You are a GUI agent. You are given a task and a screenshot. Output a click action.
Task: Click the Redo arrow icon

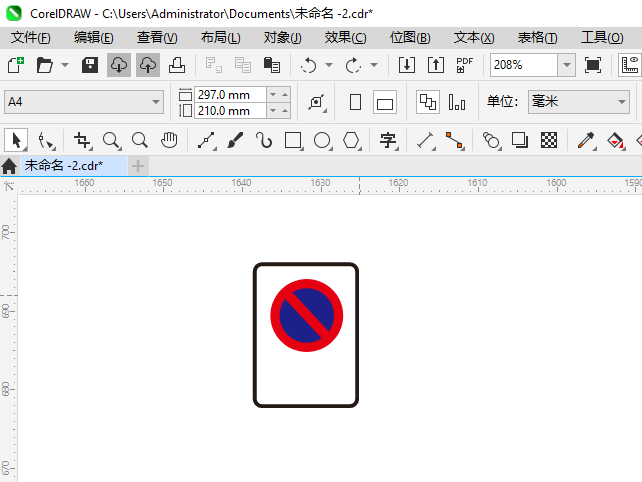pos(353,65)
